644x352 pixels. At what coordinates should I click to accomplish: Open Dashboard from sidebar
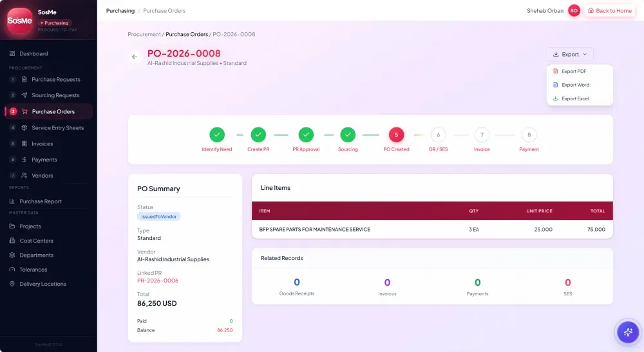pyautogui.click(x=29, y=54)
